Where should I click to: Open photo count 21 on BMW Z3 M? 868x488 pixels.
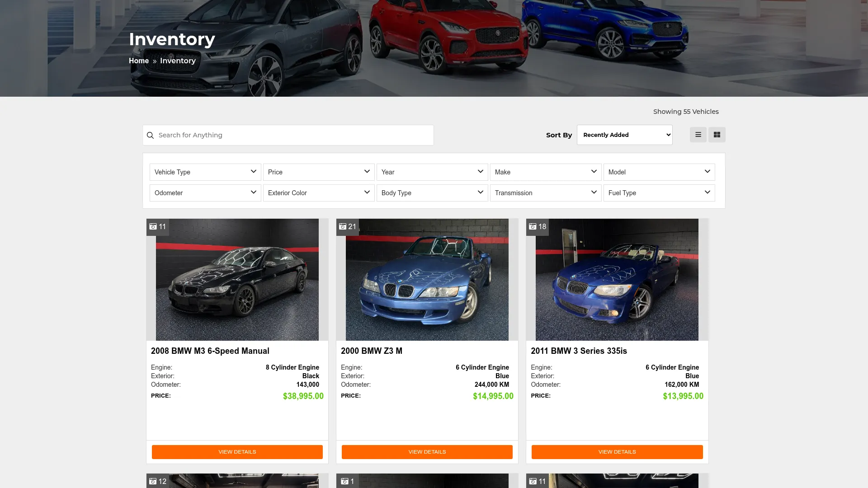pos(348,227)
